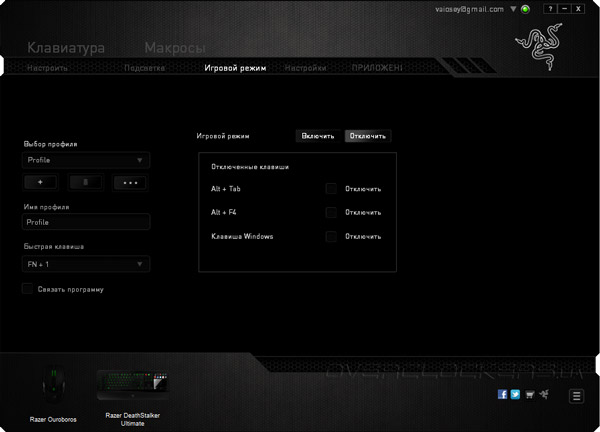Viewport: 600px width, 432px height.
Task: Click the small Razer logo icon in footer
Action: point(544,394)
